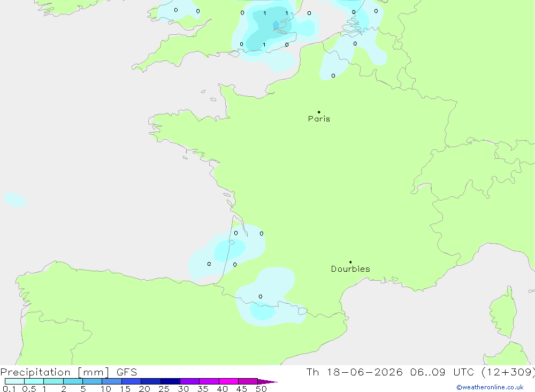
Task: Click the '06..09 UTC' time text
Action: (x=442, y=372)
